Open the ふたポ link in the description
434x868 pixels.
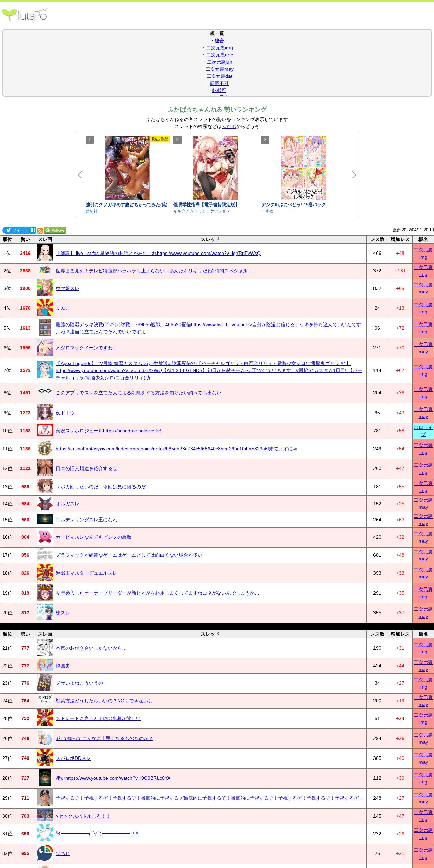pyautogui.click(x=229, y=126)
